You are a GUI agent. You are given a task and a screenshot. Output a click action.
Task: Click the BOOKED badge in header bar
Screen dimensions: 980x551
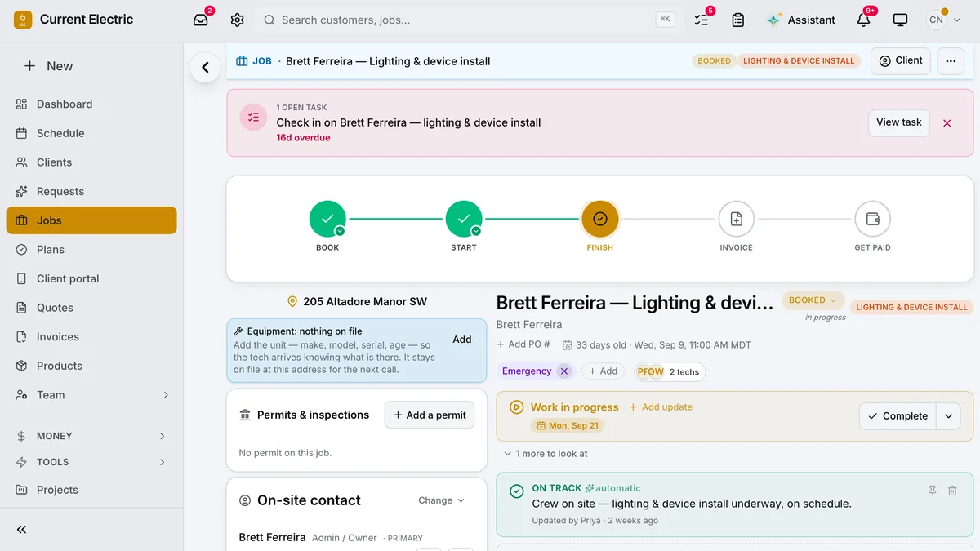click(714, 61)
